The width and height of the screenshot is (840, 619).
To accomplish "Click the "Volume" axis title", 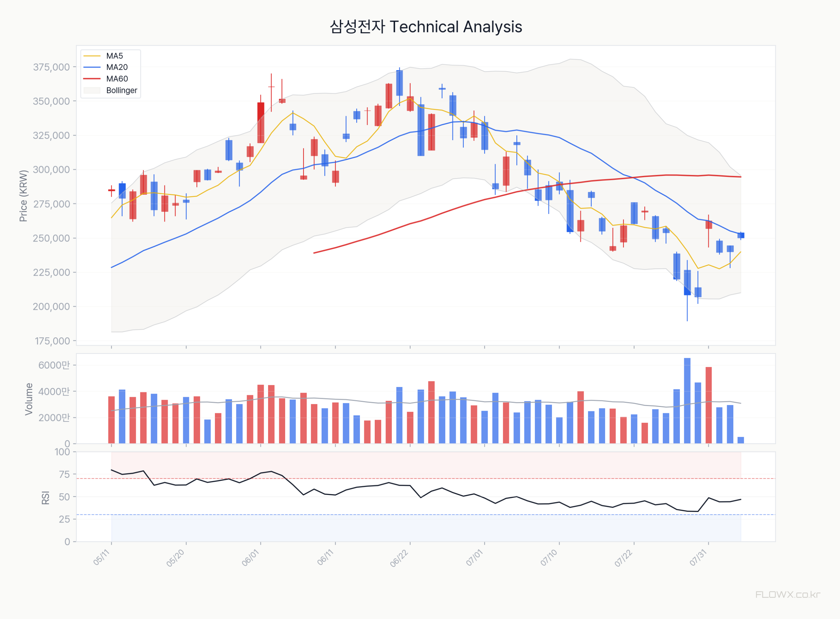I will 29,399.
